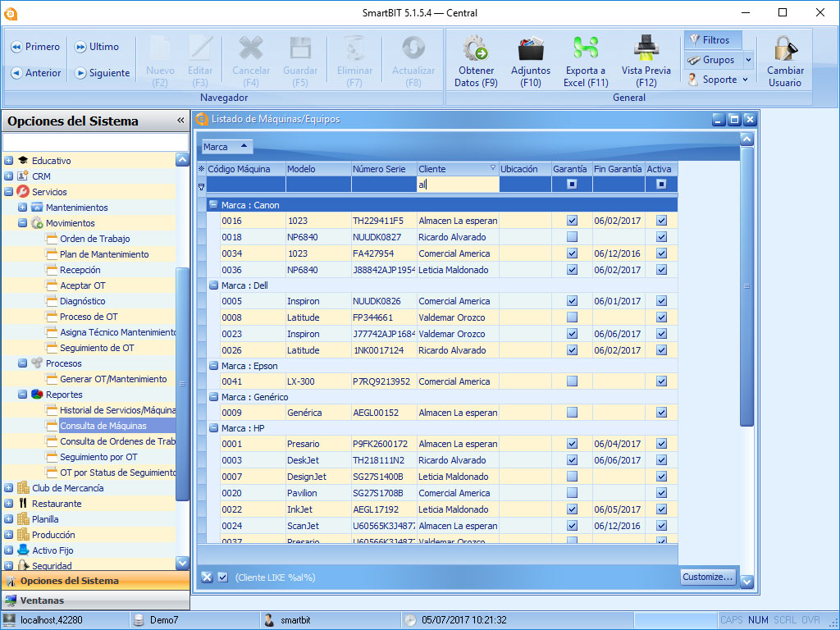840x630 pixels.
Task: Click the localhost server status icon
Action: pos(9,620)
